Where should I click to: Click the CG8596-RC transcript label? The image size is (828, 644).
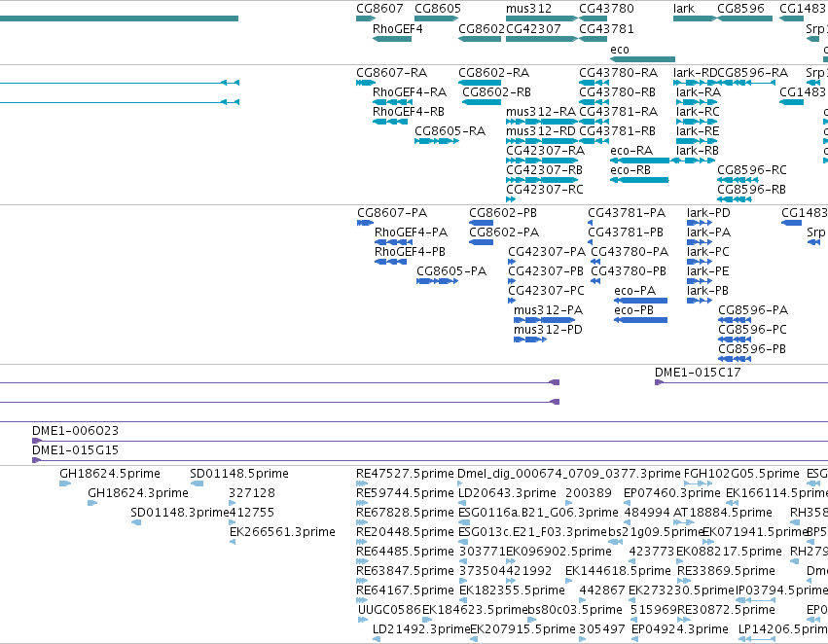point(752,170)
